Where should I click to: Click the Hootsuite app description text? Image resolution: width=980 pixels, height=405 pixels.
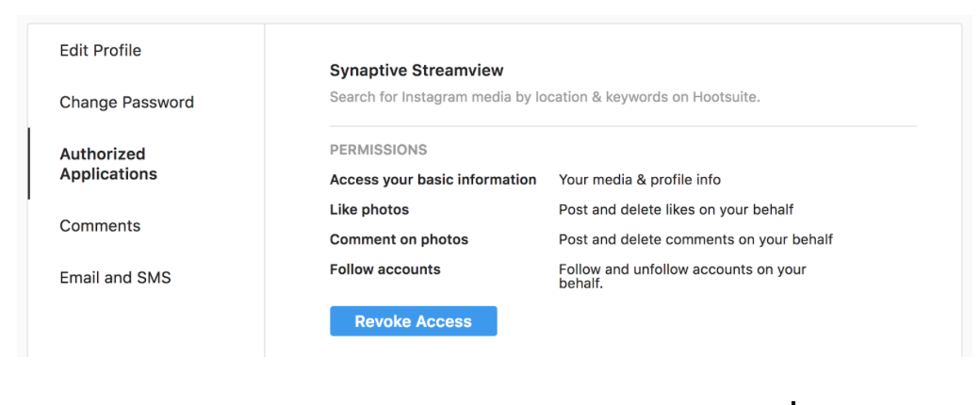point(545,98)
